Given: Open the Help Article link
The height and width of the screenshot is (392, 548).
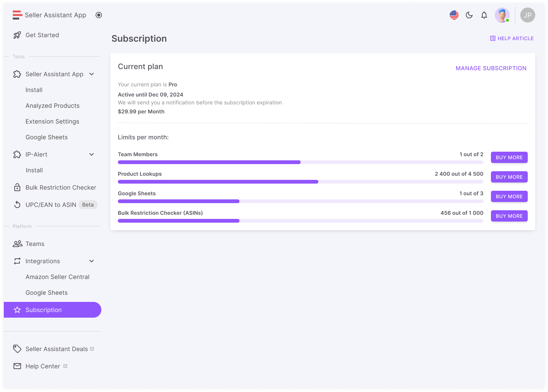Looking at the screenshot, I should point(512,38).
